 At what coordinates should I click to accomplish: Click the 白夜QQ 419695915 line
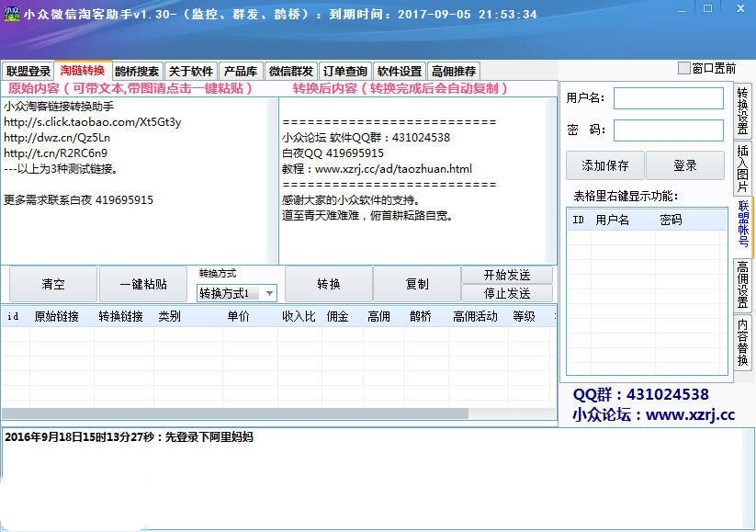333,153
